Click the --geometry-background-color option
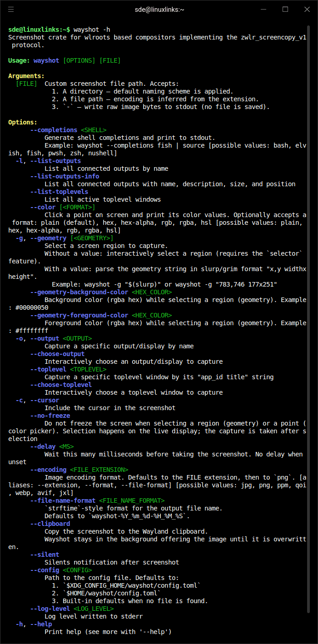318x644 pixels. 79,292
